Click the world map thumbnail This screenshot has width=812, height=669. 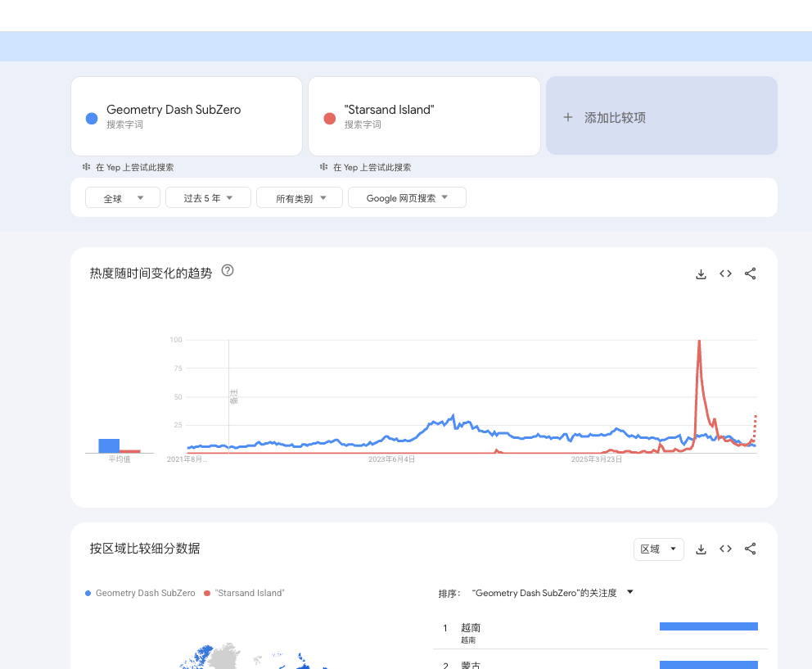(254, 656)
